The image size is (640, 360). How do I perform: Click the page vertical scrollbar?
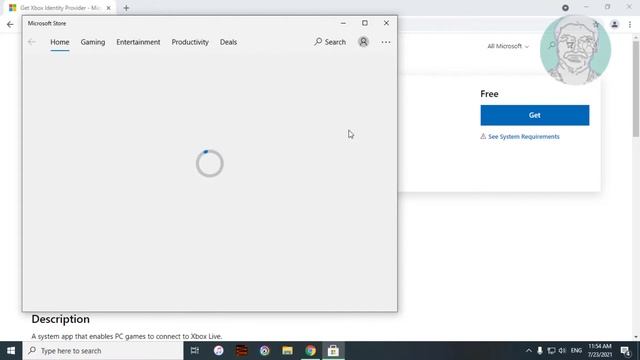(636, 88)
